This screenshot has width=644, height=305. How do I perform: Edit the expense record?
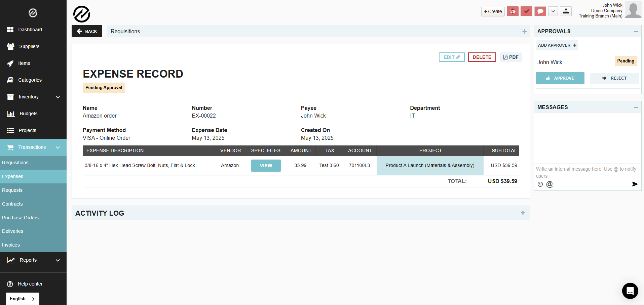click(x=452, y=57)
